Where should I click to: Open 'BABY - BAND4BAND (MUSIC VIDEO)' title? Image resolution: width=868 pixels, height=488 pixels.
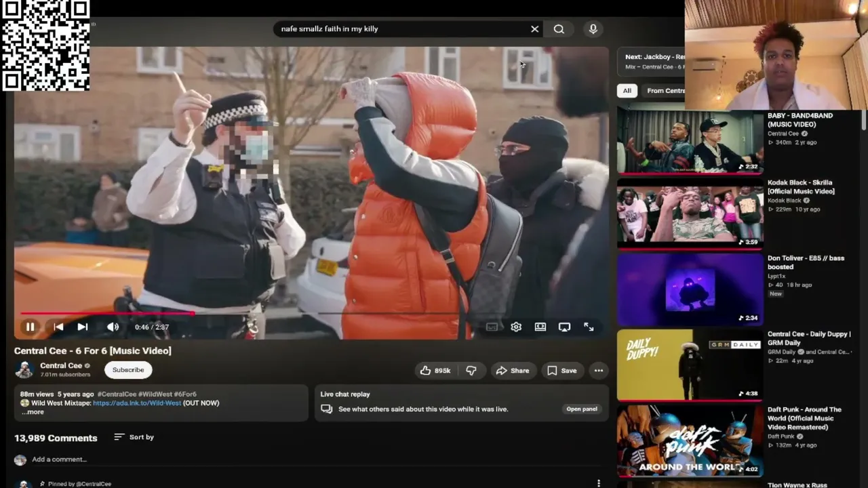pyautogui.click(x=800, y=120)
